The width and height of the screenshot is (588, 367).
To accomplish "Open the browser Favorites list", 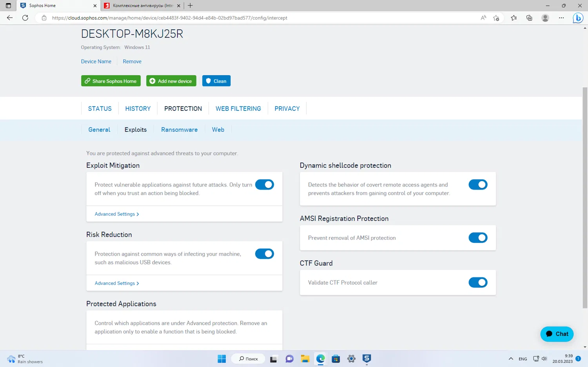I will 514,18.
